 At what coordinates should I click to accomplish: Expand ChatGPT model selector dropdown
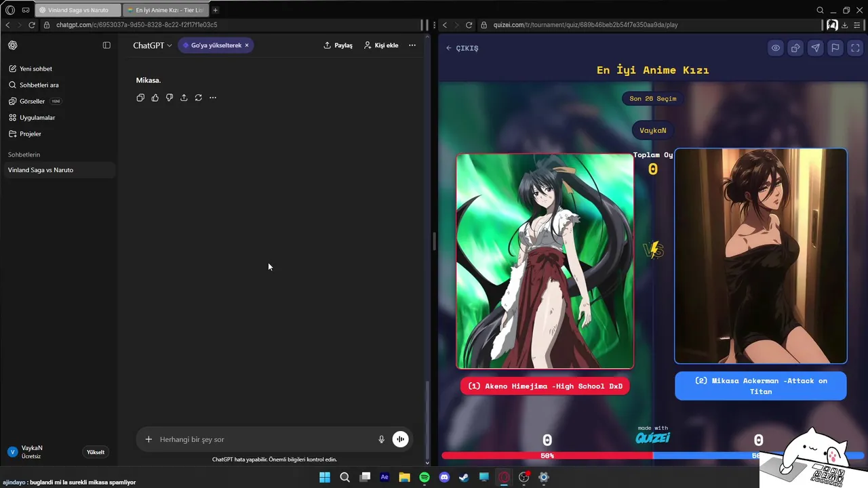153,45
